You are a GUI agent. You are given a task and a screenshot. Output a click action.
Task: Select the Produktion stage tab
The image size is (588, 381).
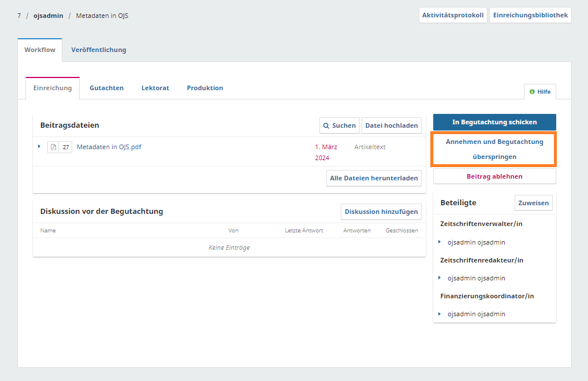coord(204,88)
